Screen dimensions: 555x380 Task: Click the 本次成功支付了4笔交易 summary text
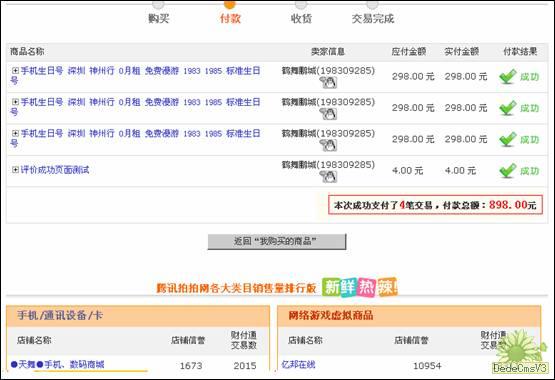384,205
